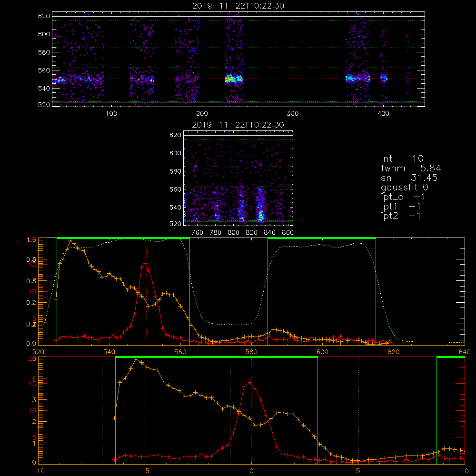Click x-axis label 840 under the small spectrogram
The height and width of the screenshot is (476, 476).
tap(269, 233)
